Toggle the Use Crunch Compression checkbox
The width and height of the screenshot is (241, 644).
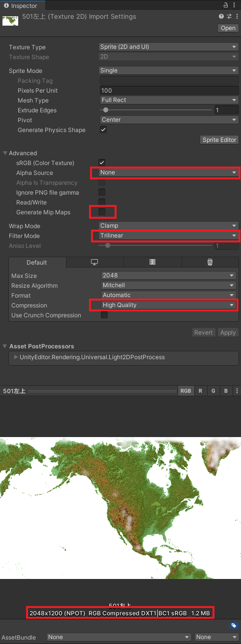tap(104, 315)
